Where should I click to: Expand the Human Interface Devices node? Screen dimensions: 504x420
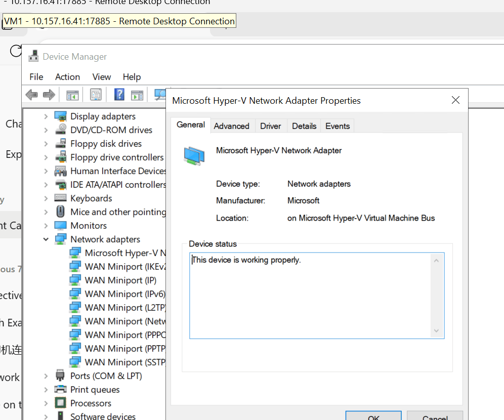(46, 171)
